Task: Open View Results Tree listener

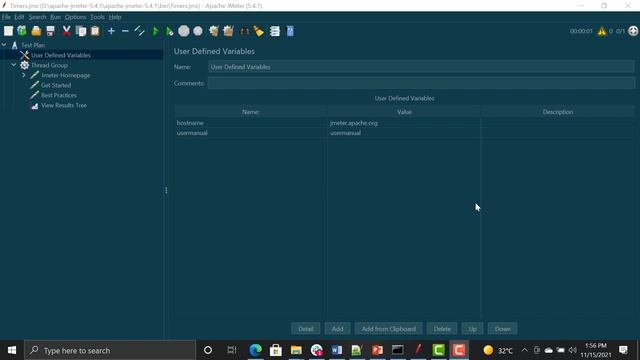Action: click(x=64, y=105)
